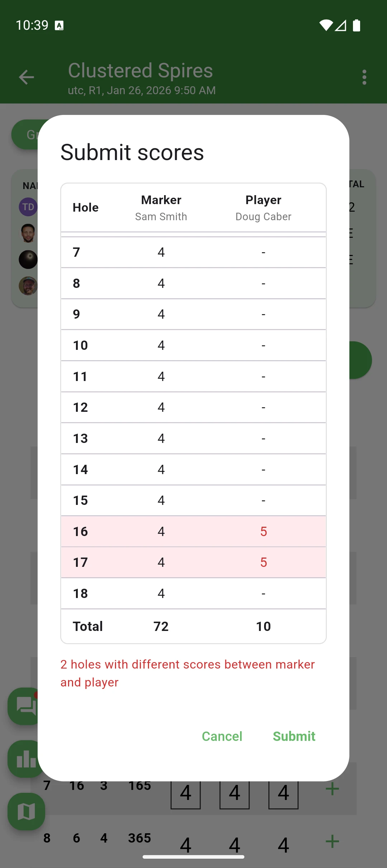387x868 pixels.
Task: Edit the first score box showing 4
Action: [186, 793]
